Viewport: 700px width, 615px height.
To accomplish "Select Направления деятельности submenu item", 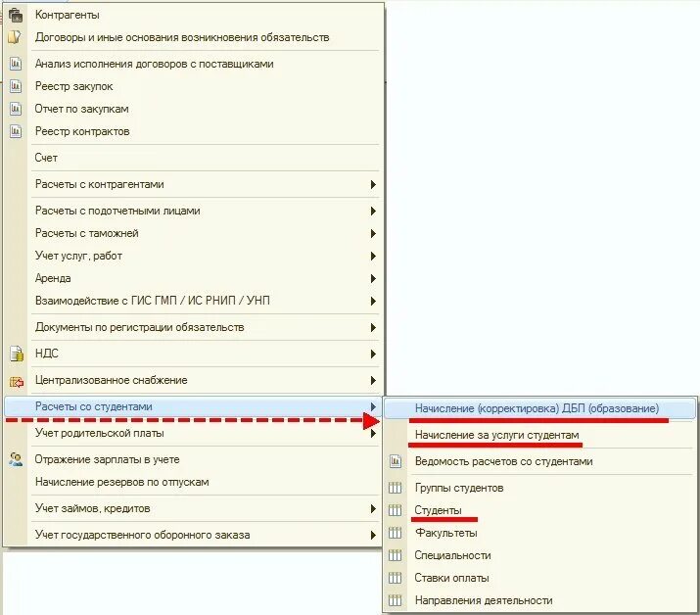I will click(540, 600).
